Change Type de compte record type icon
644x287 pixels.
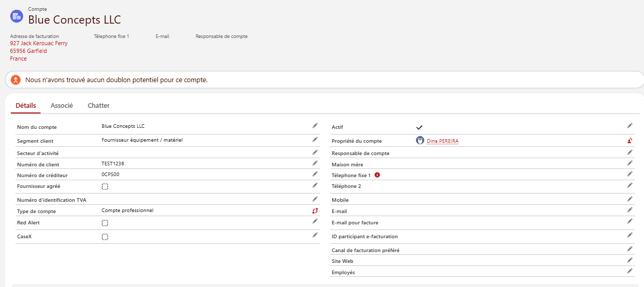click(315, 211)
